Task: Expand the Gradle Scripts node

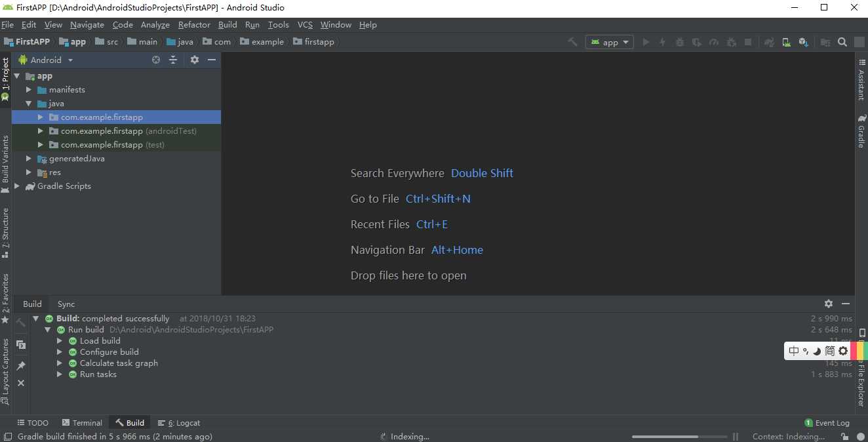Action: pos(17,186)
